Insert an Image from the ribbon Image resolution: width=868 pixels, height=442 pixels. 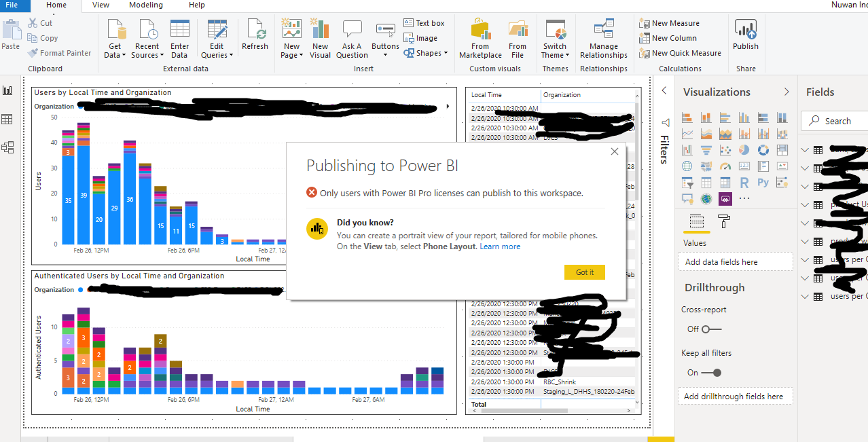click(420, 38)
